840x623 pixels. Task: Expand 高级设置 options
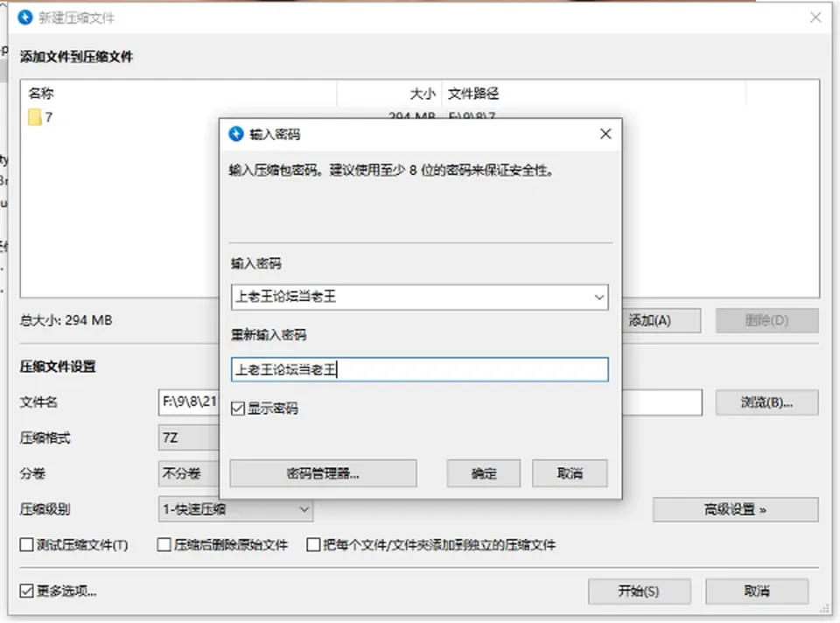(x=736, y=509)
